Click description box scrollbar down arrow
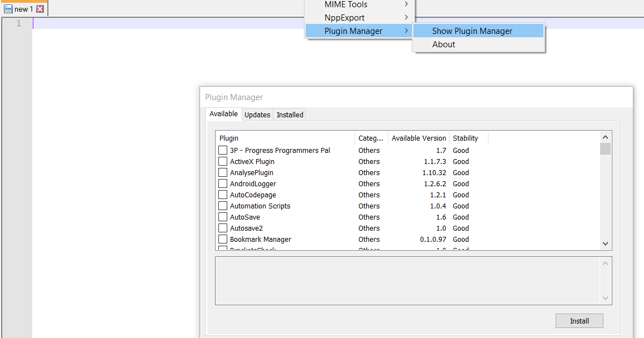 pos(605,299)
